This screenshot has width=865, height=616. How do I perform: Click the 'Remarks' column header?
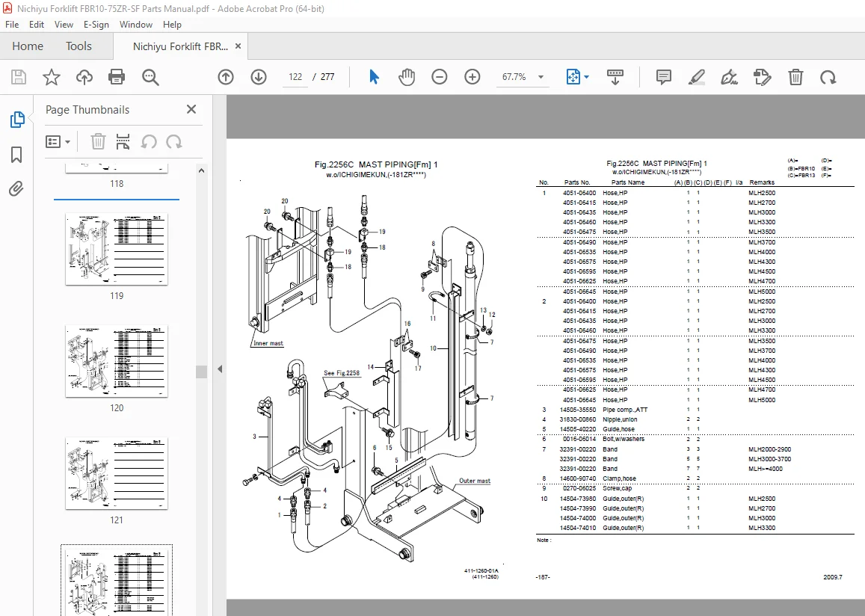761,182
